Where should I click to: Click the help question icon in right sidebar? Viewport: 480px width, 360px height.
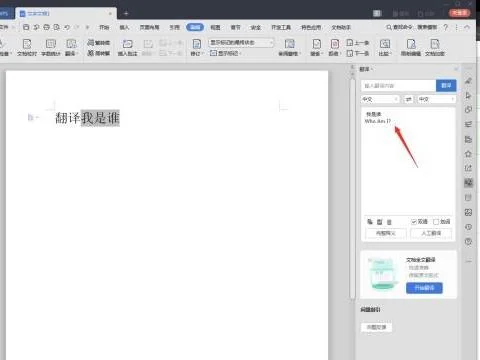coord(468,242)
